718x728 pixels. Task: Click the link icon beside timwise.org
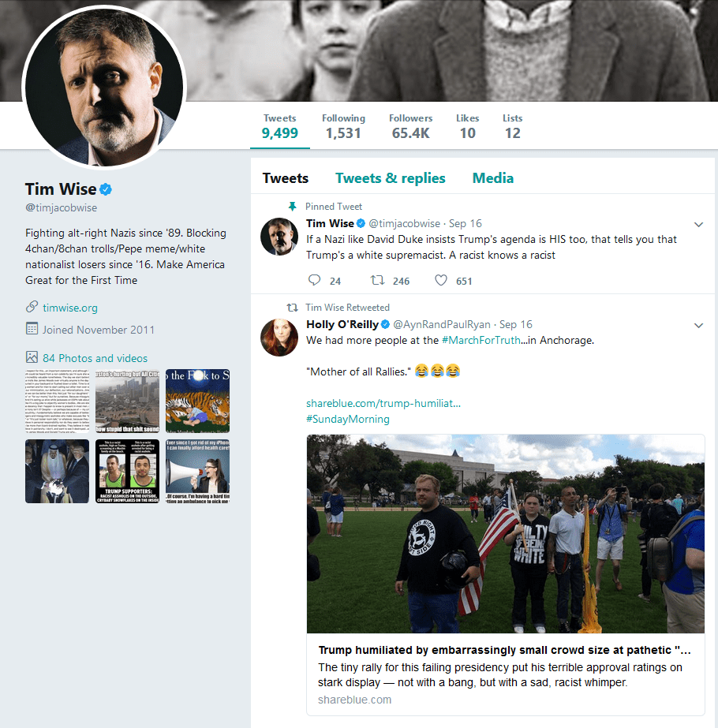[32, 307]
